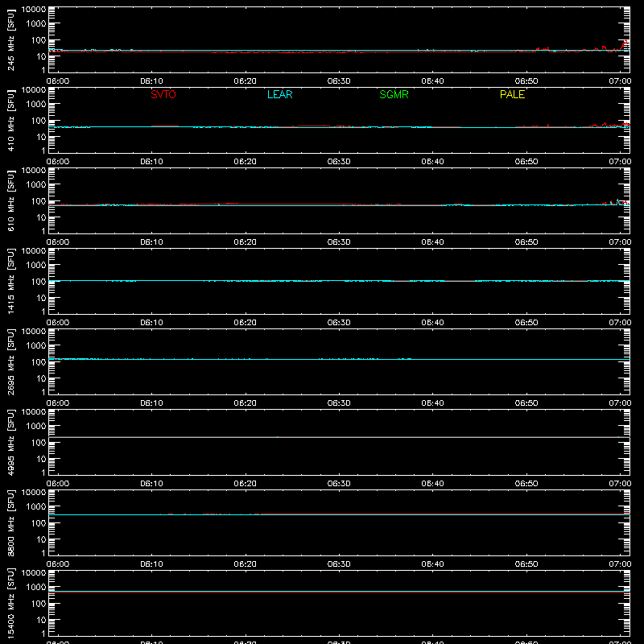
Task: Select the 245 MHz [SFU] axis title
Action: coord(10,39)
